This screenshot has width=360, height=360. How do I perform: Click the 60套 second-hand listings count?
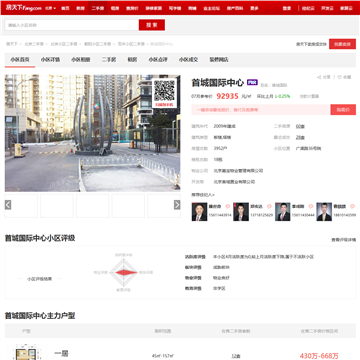pyautogui.click(x=300, y=127)
